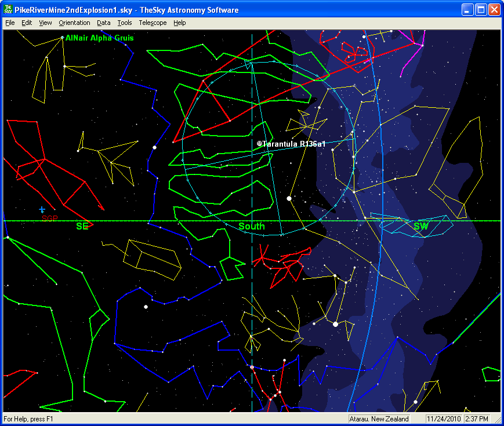Open the Data menu
Viewport: 504px width, 426px height.
(104, 23)
